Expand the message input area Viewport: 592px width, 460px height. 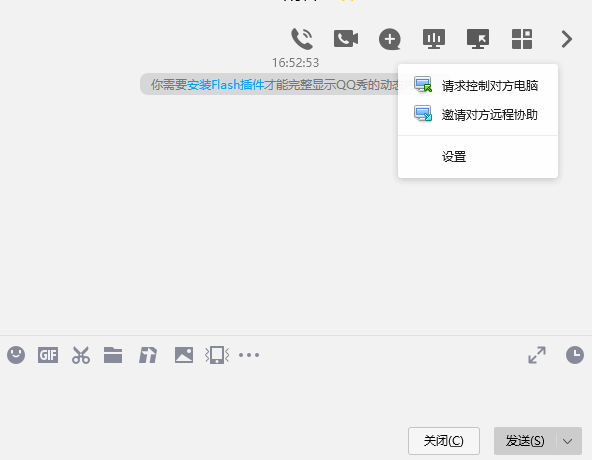pos(537,355)
